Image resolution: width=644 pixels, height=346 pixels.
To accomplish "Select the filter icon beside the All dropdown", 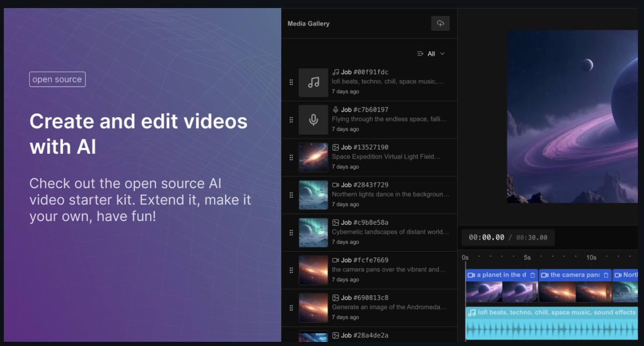I will (420, 54).
